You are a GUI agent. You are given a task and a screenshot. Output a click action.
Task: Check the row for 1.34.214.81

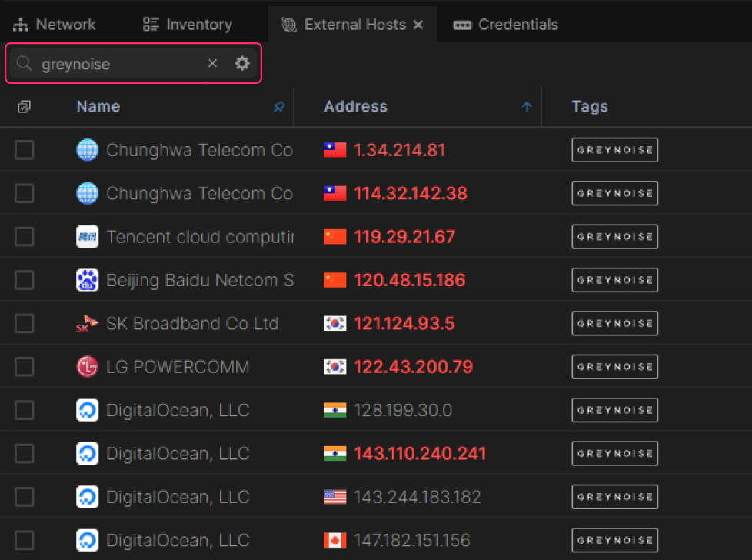(24, 150)
